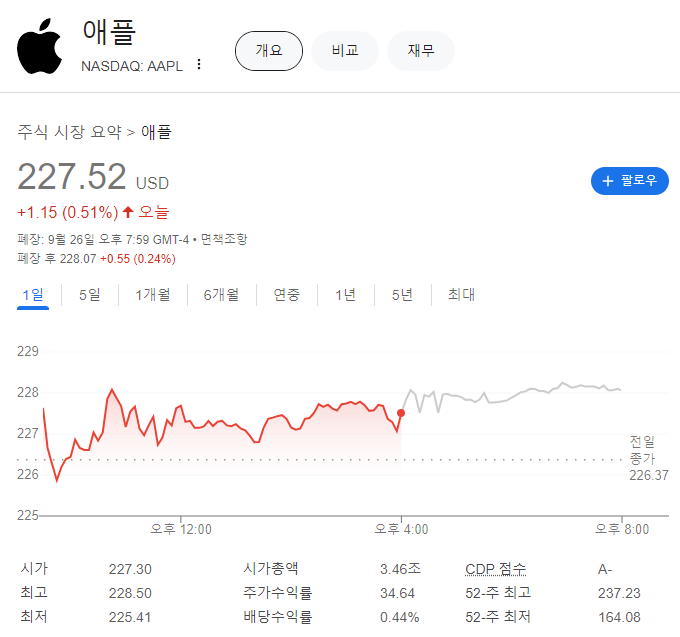This screenshot has width=680, height=637.
Task: Click the Apple logo icon
Action: click(x=39, y=46)
